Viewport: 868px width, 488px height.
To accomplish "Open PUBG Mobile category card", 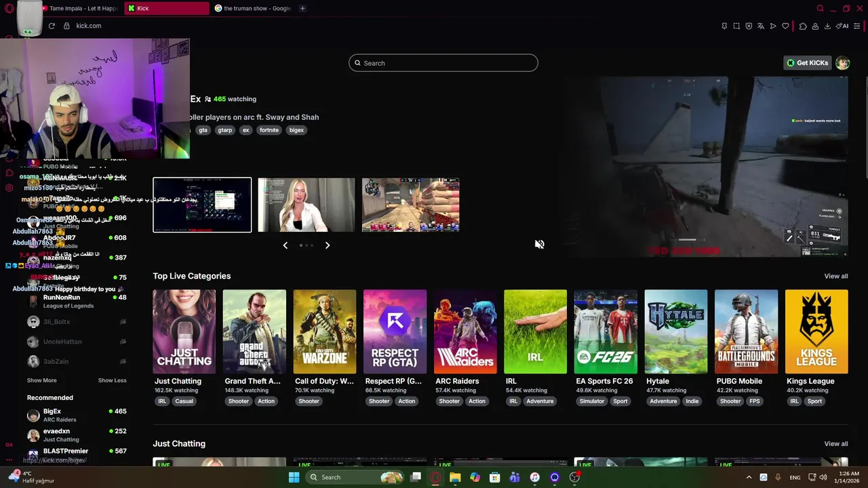I will coord(746,331).
